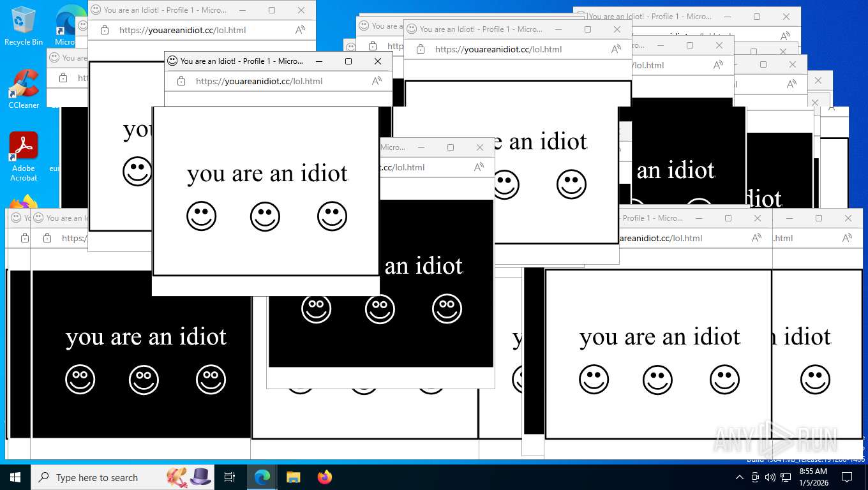Viewport: 868px width, 490px height.
Task: Close popup beside Edge desktop shortcut
Action: [301, 10]
